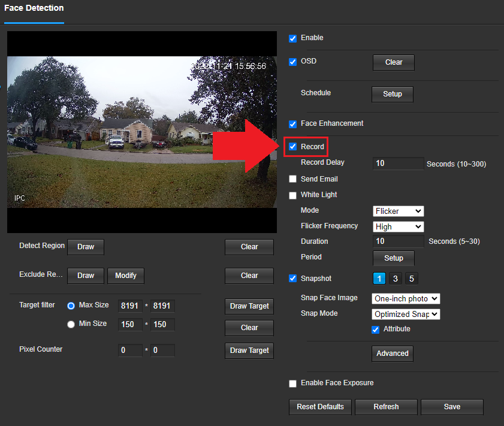Screen dimensions: 504x426
Task: Click Draw for Detect Region
Action: pyautogui.click(x=86, y=247)
